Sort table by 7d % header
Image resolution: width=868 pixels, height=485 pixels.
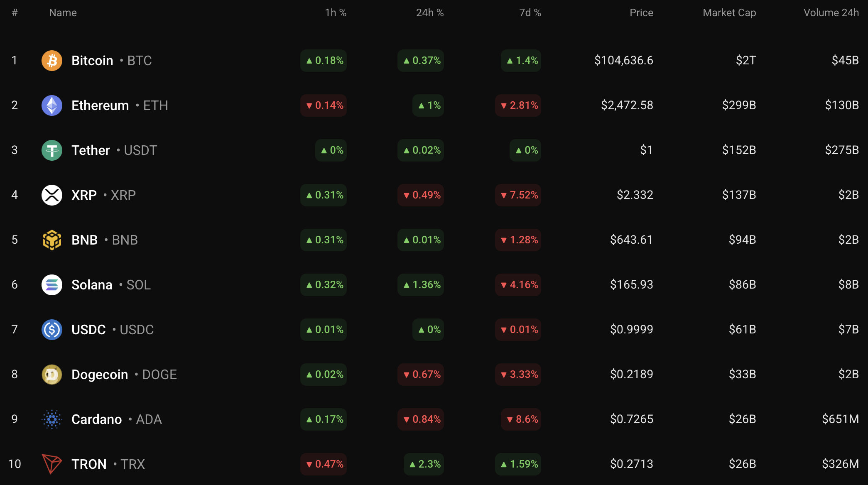coord(530,13)
